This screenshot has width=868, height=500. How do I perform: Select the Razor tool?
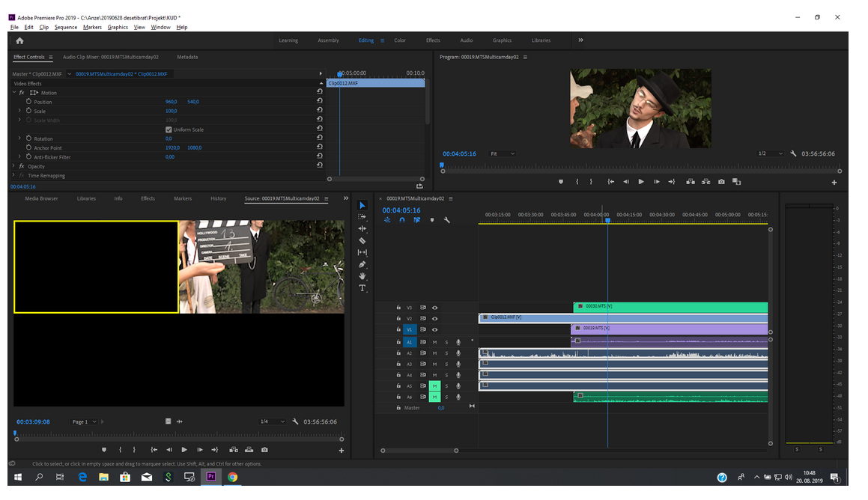pyautogui.click(x=362, y=241)
